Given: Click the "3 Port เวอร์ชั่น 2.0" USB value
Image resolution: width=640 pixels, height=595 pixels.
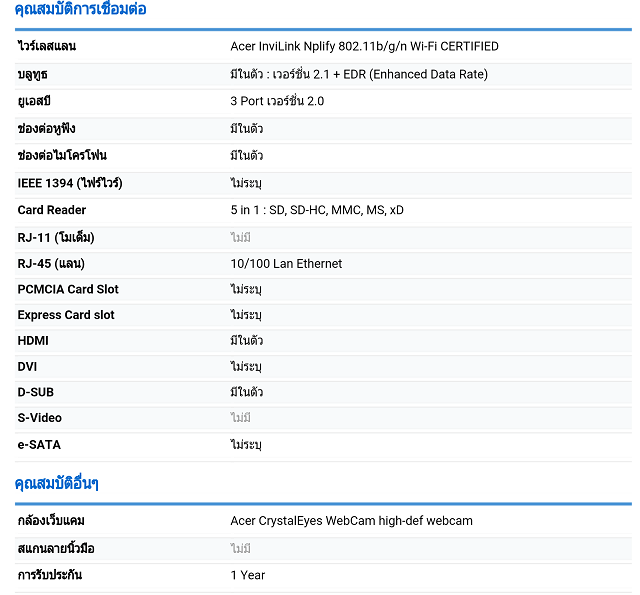Looking at the screenshot, I should click(277, 102).
